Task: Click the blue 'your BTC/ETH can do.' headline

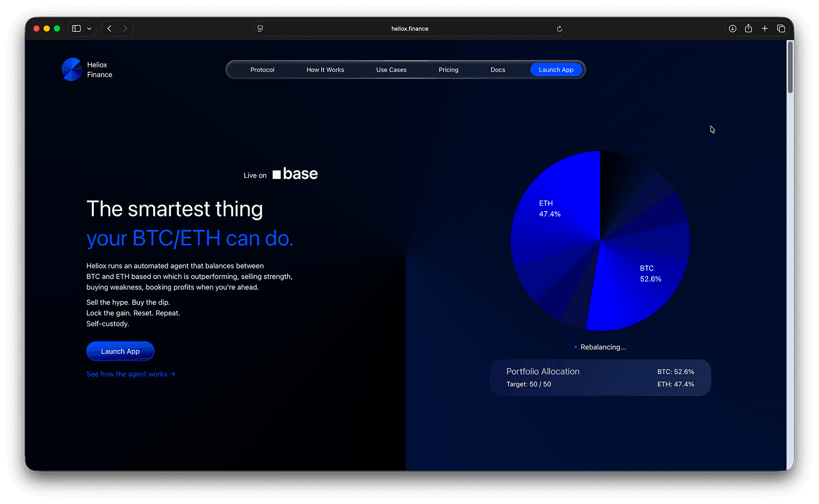Action: [x=190, y=238]
